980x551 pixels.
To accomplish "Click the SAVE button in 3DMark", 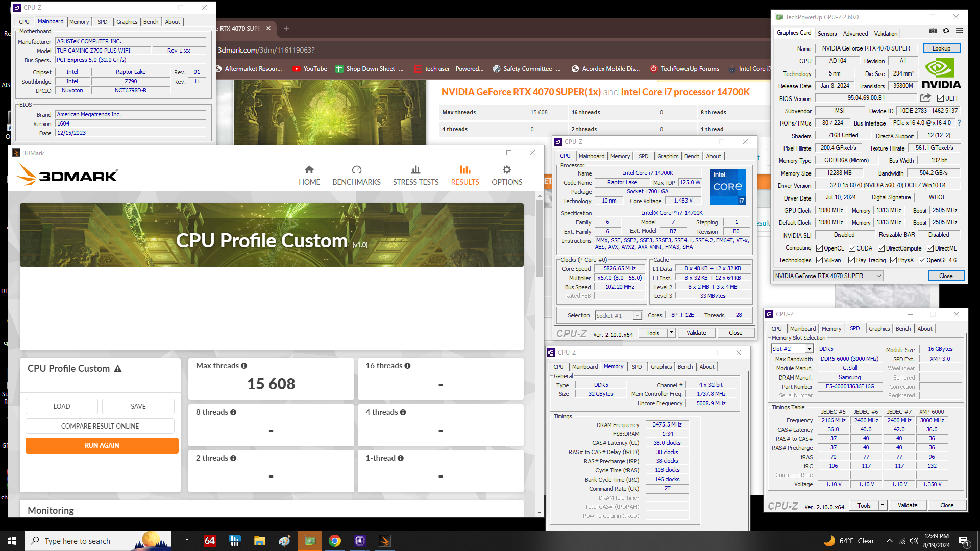I will tap(138, 406).
